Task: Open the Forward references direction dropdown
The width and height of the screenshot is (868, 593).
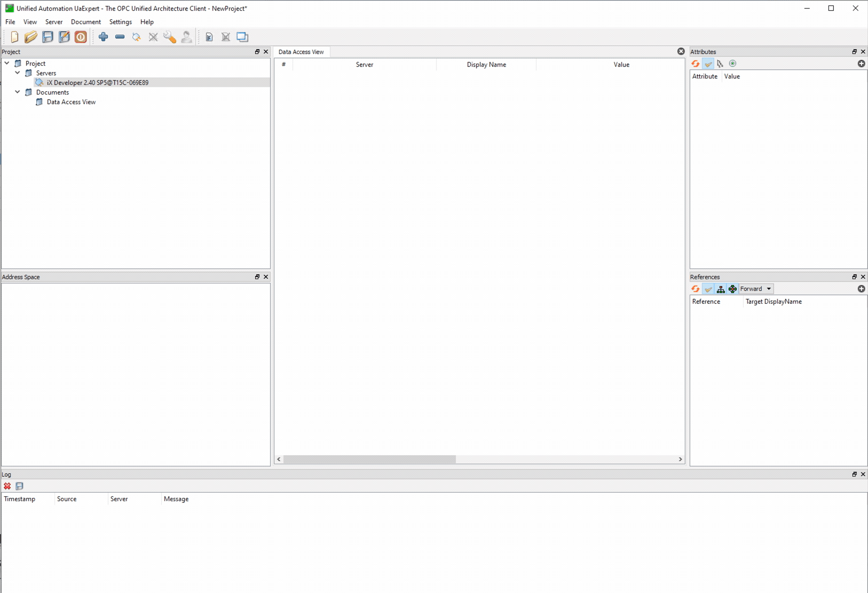Action: [x=755, y=289]
